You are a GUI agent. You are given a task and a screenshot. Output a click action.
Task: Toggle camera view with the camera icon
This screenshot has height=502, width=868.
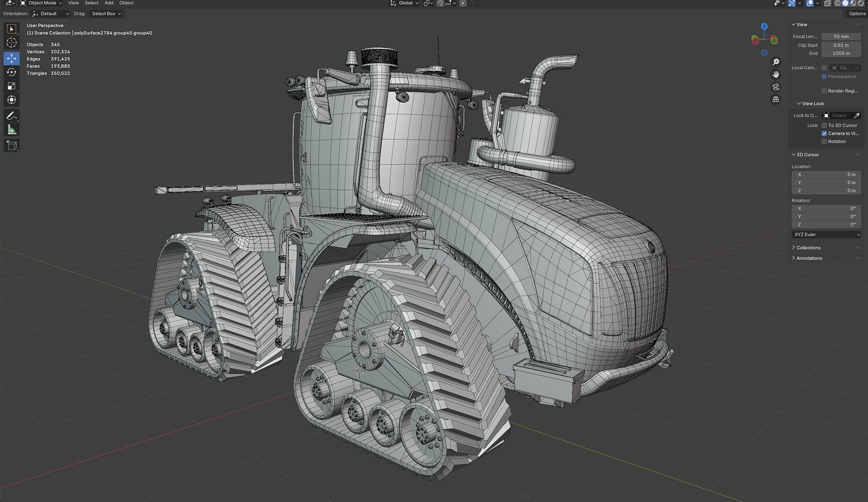[x=776, y=87]
